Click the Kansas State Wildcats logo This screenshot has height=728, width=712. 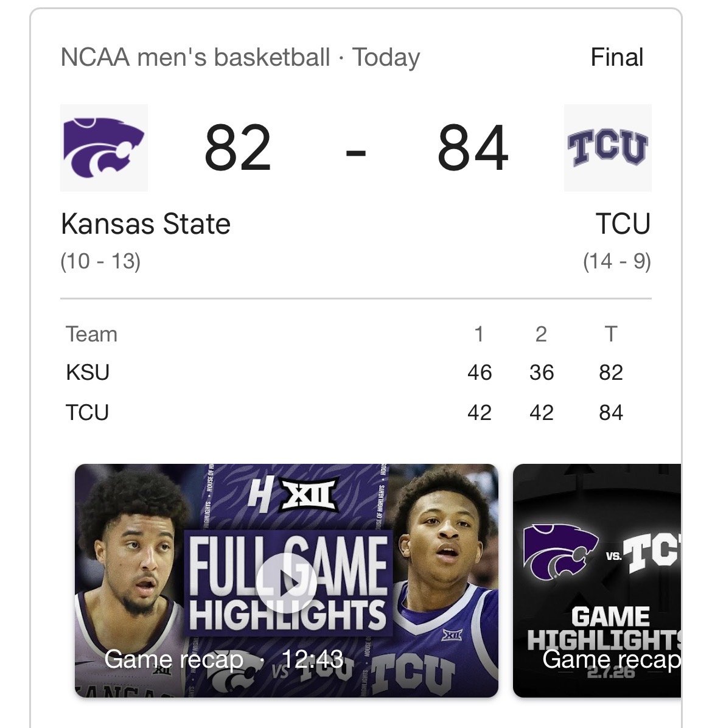[103, 148]
